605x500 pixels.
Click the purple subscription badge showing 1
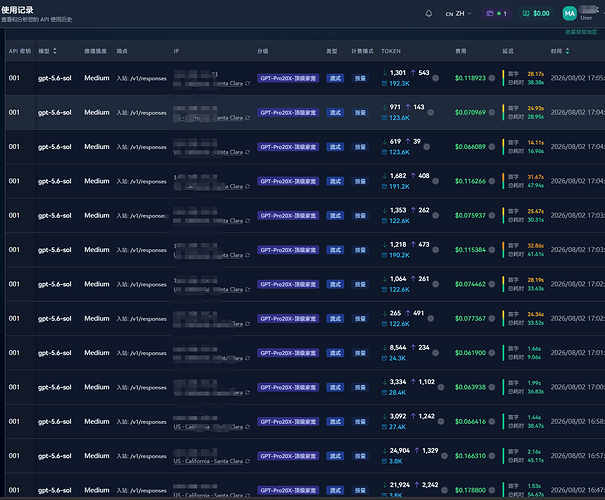coord(496,14)
